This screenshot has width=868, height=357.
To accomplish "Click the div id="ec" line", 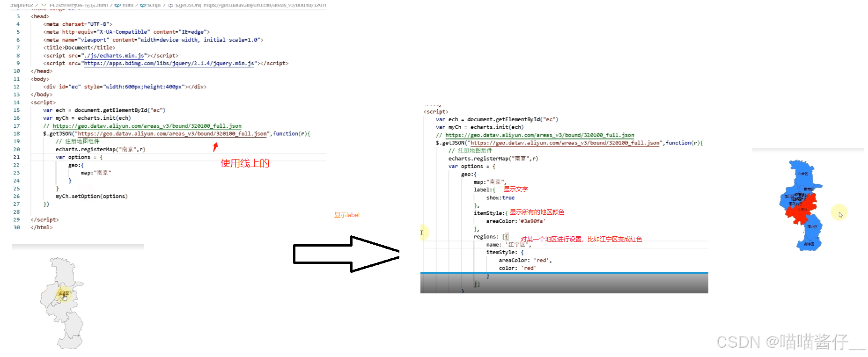I will coord(125,87).
